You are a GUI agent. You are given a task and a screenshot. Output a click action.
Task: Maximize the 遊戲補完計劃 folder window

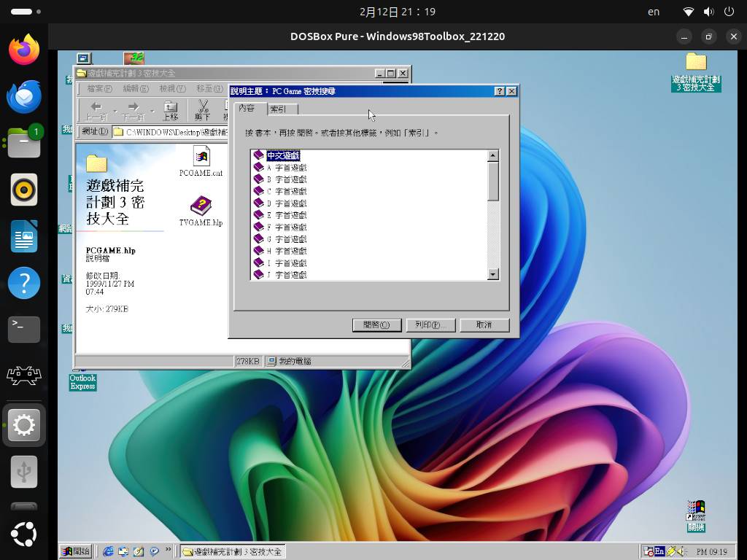coord(391,74)
